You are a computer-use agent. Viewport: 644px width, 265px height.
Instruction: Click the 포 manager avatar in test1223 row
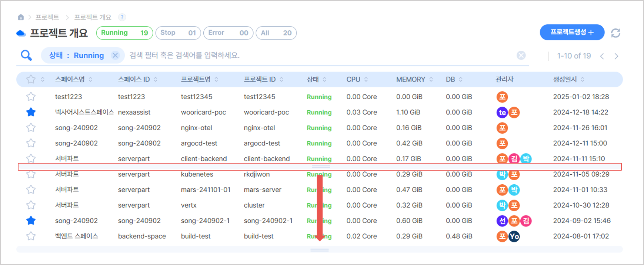(502, 97)
